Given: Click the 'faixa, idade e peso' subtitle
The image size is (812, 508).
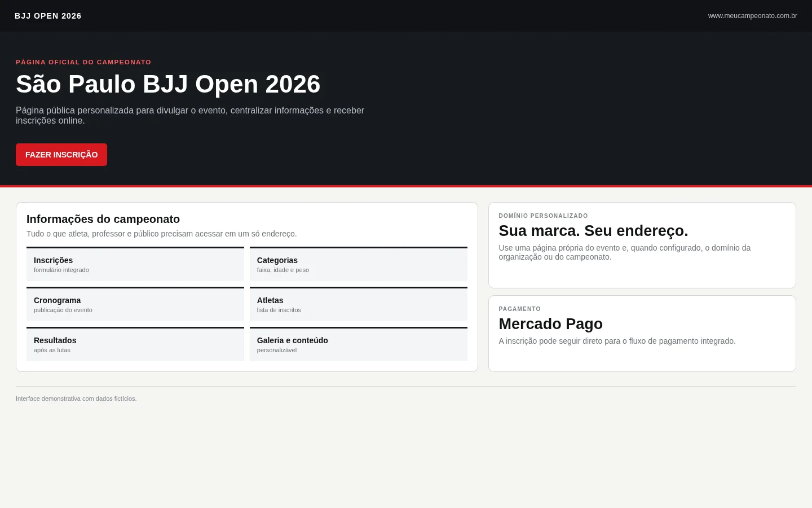Looking at the screenshot, I should point(283,270).
